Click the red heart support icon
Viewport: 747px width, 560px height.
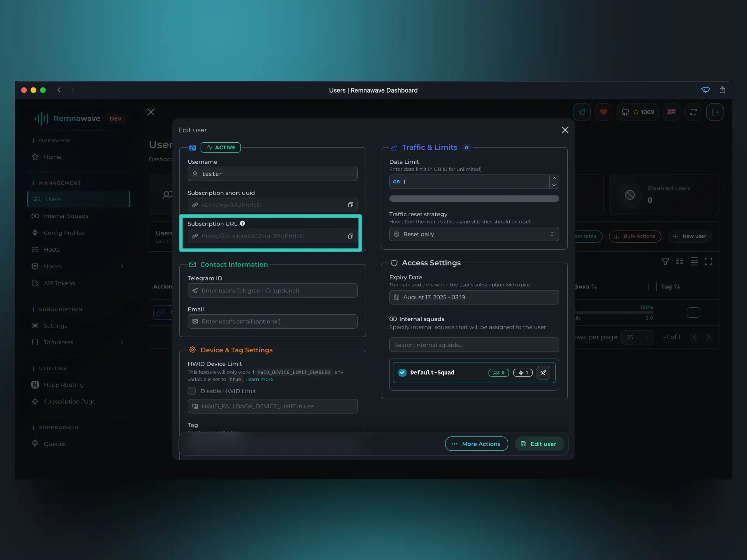pos(603,112)
